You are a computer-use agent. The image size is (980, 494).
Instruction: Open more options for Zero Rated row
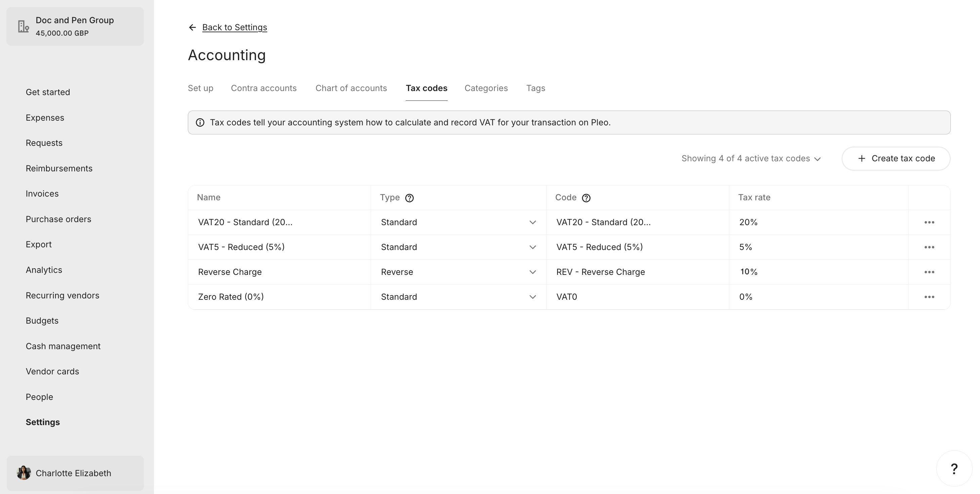(929, 297)
